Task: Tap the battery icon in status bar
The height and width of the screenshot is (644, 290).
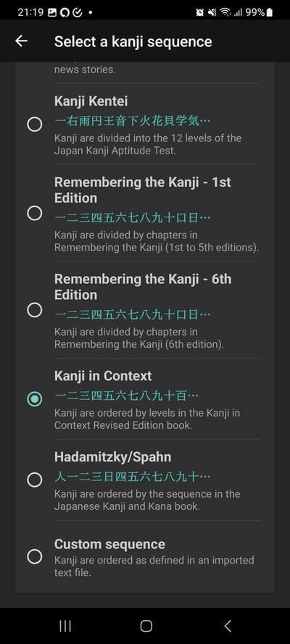Action: pyautogui.click(x=270, y=13)
